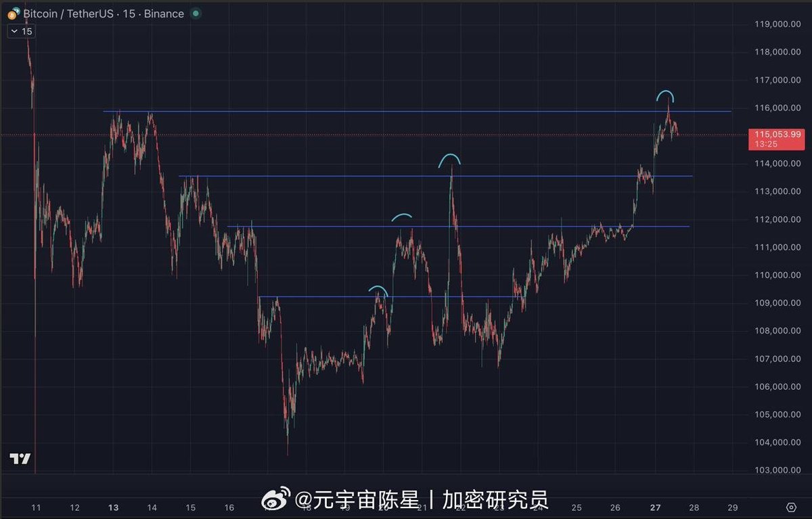Select the arc drawing above the 27th peak
The height and width of the screenshot is (519, 812).
point(665,95)
